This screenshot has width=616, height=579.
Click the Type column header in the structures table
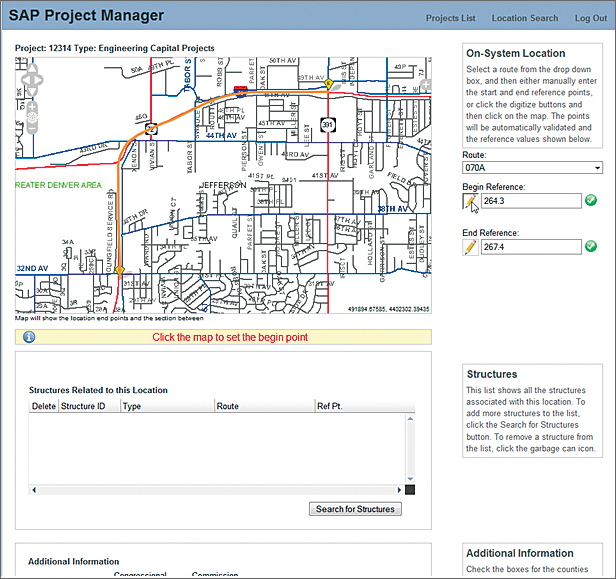point(167,406)
